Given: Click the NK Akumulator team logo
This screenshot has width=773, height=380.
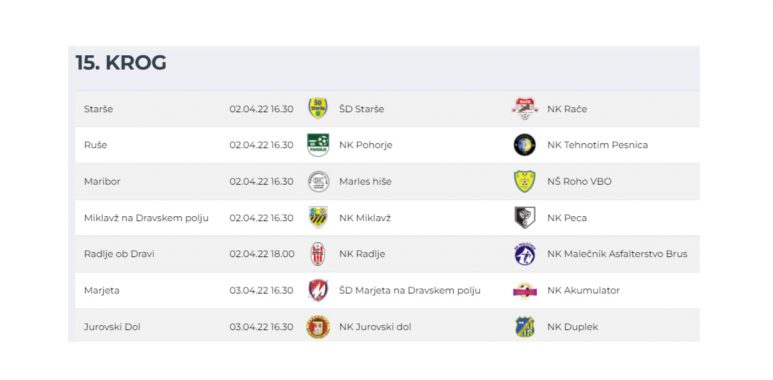Looking at the screenshot, I should click(525, 290).
